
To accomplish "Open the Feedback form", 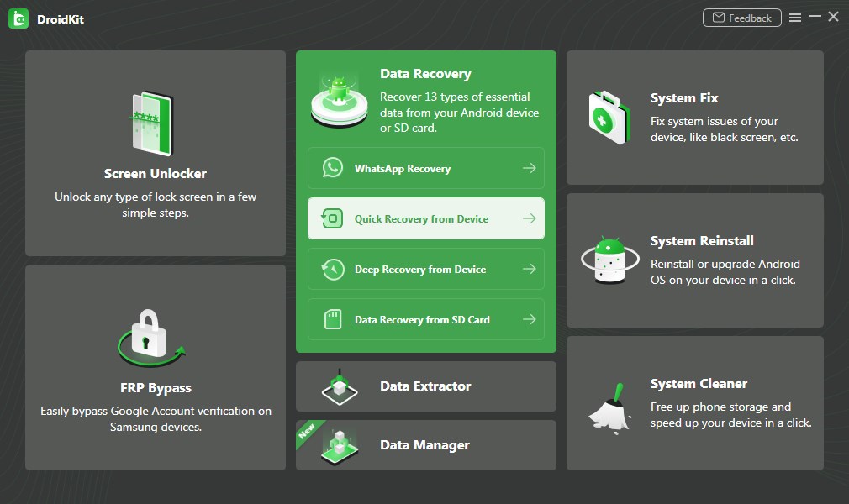I will [x=741, y=18].
